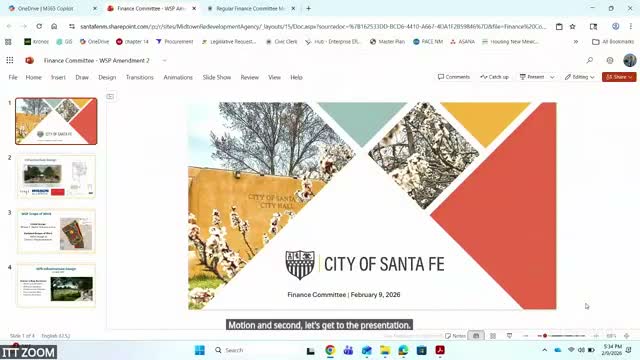Click the PowerPoint logo icon

coord(29,60)
